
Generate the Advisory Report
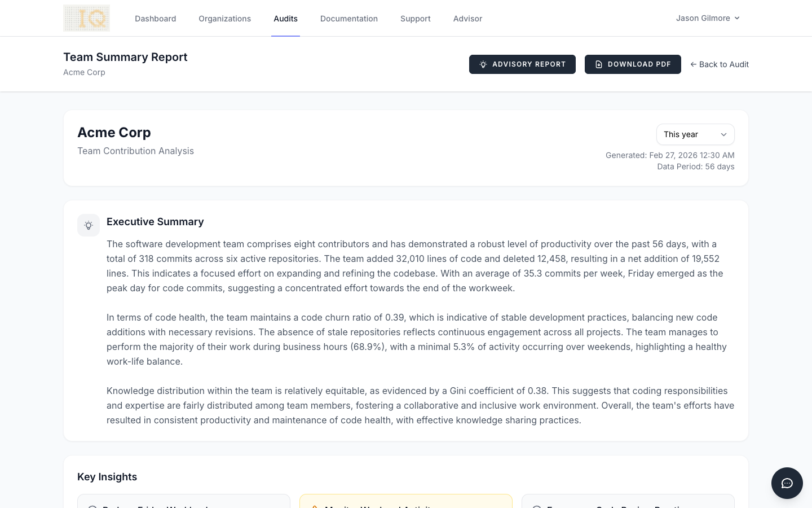pos(522,64)
